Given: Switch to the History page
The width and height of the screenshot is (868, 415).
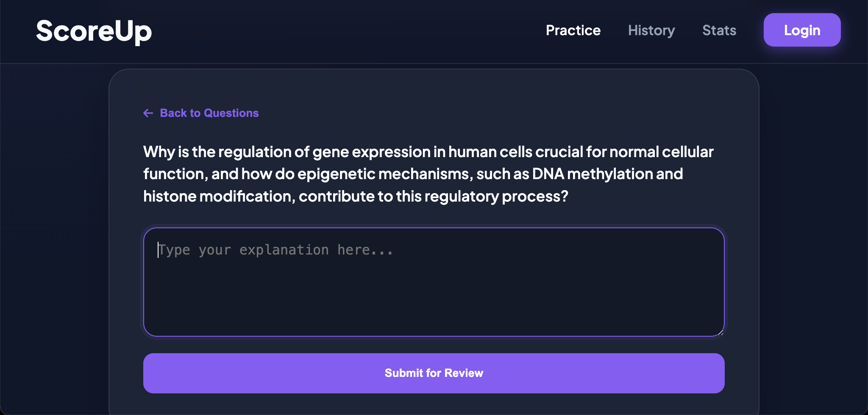Looking at the screenshot, I should tap(651, 30).
